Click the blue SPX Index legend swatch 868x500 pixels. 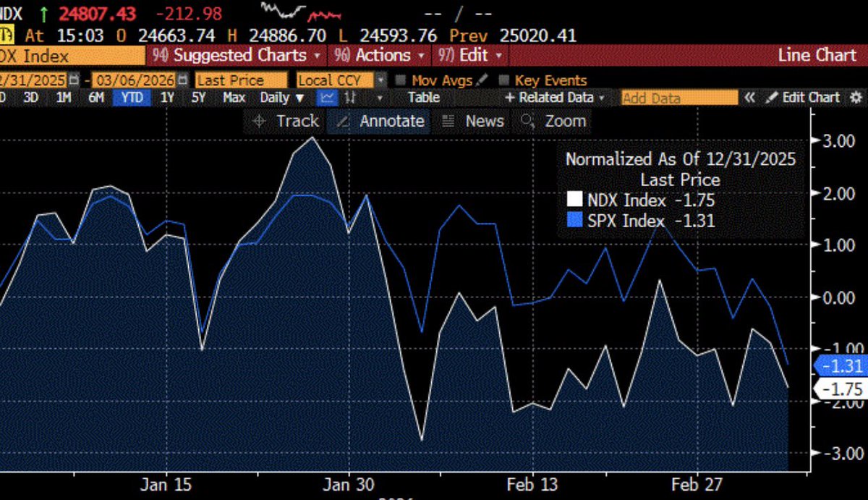tap(574, 220)
